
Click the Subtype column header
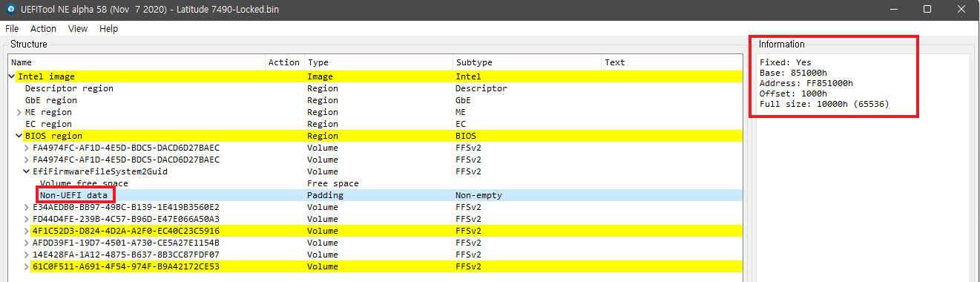coord(527,62)
